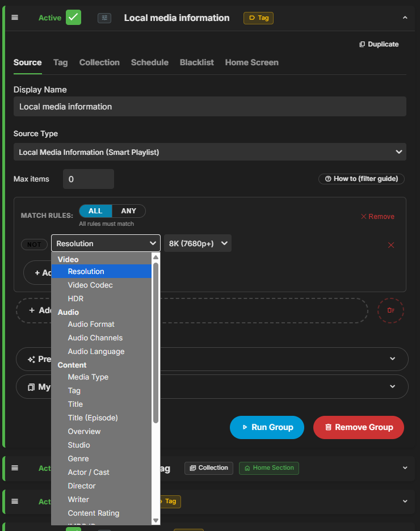This screenshot has height=531, width=420.
Task: Click the drag handle beside the Active label
Action: tap(15, 18)
